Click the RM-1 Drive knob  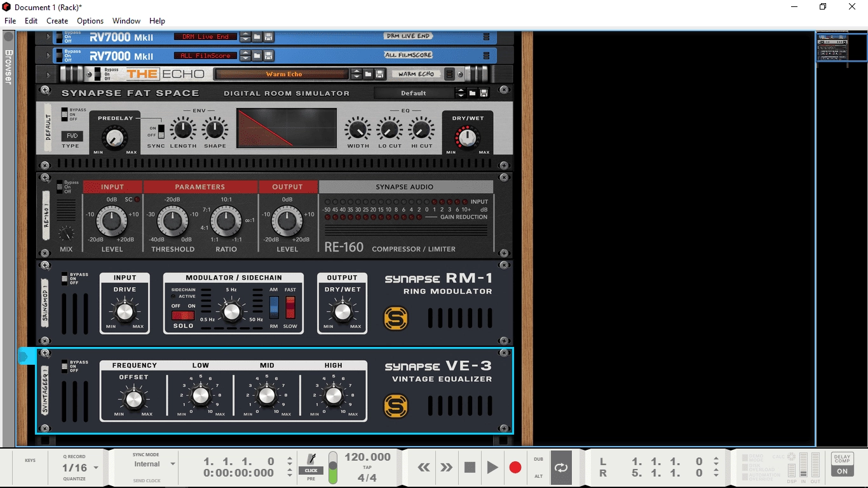click(x=125, y=311)
